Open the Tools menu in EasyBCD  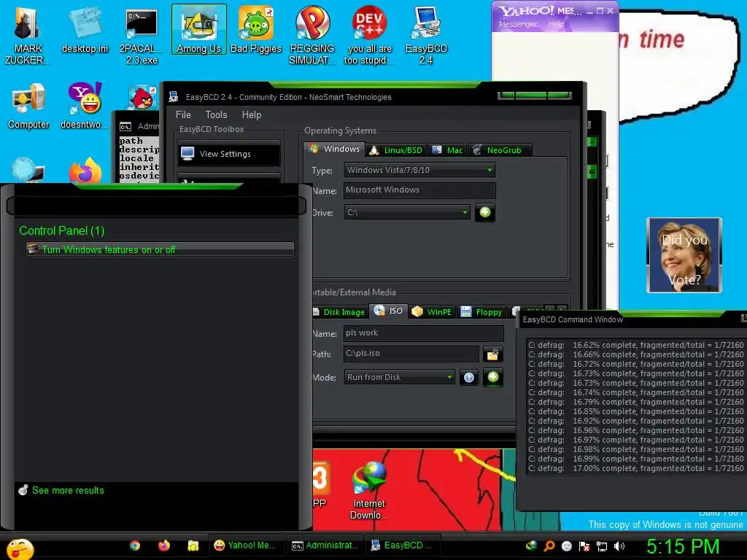click(216, 114)
